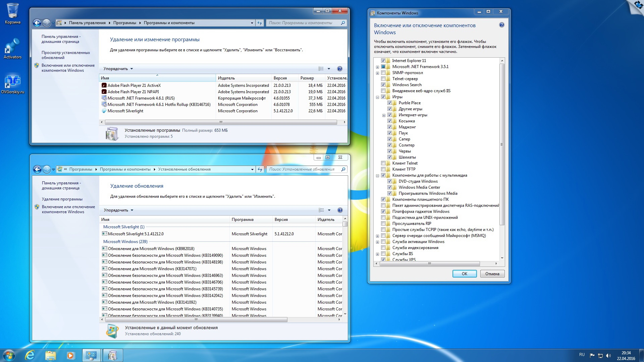Viewport: 644px width, 362px height.
Task: Expand the Интернет-игры node
Action: pyautogui.click(x=384, y=115)
